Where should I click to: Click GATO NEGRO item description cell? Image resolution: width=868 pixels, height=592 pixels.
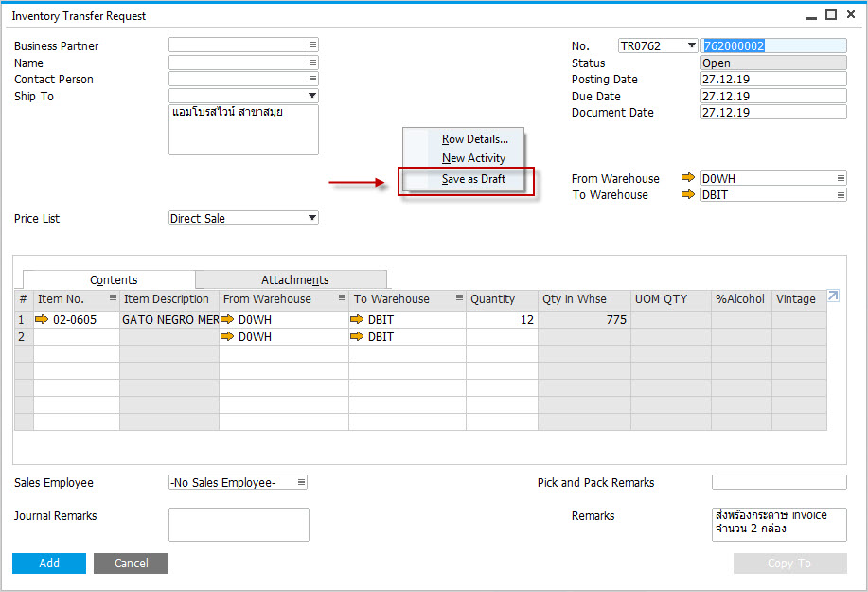click(169, 319)
